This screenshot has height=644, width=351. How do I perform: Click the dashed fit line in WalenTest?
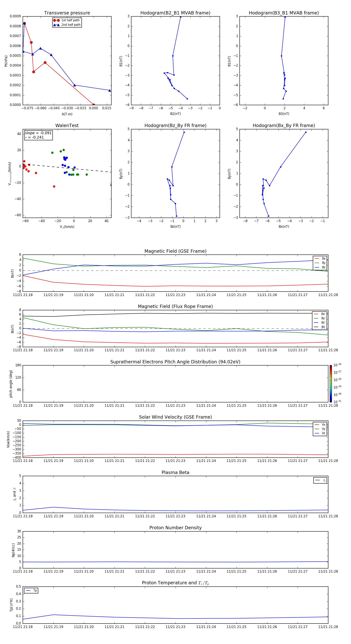click(67, 168)
